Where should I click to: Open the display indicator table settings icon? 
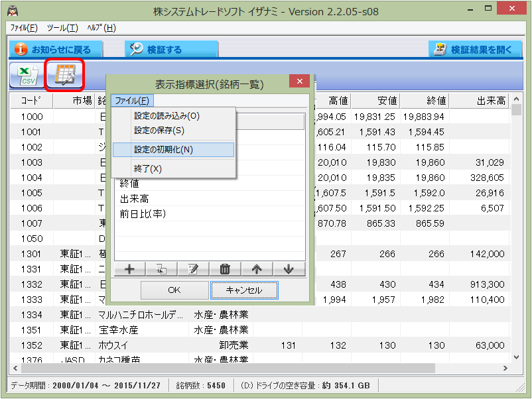(x=64, y=75)
